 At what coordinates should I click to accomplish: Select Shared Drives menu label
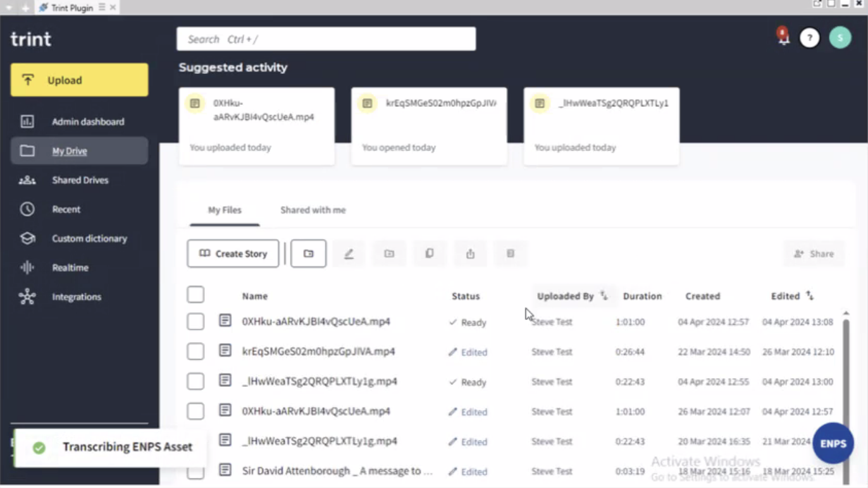[x=80, y=180]
